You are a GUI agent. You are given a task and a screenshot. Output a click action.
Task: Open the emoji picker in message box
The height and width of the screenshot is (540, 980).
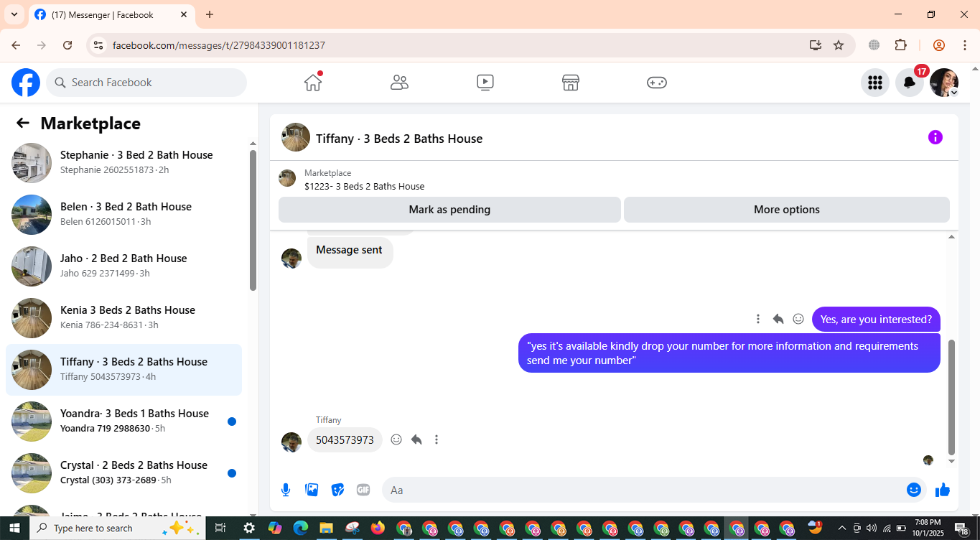point(914,490)
